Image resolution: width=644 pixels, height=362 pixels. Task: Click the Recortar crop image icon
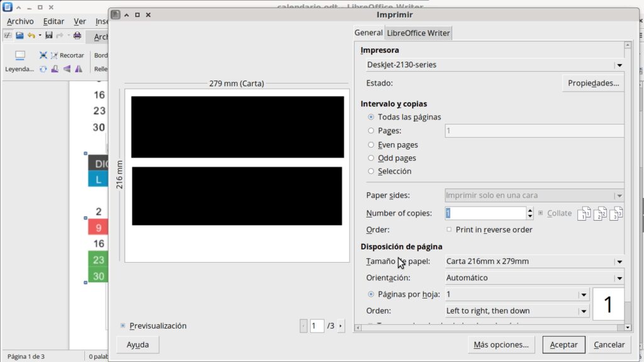click(x=55, y=55)
